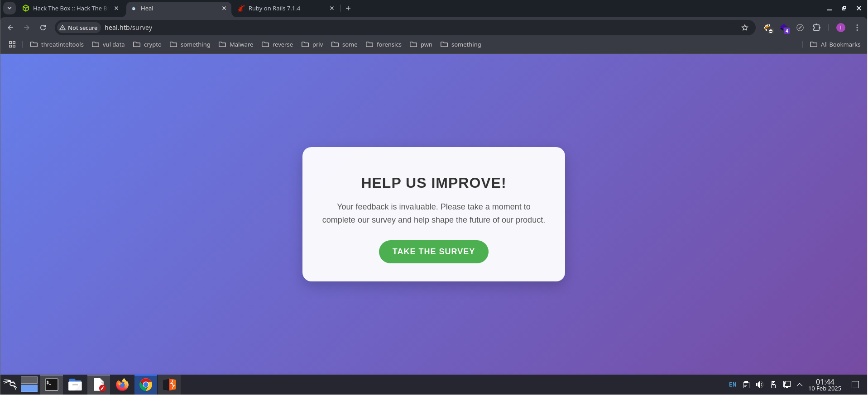The image size is (868, 395).
Task: Open the All Bookmarks folder
Action: pyautogui.click(x=835, y=44)
